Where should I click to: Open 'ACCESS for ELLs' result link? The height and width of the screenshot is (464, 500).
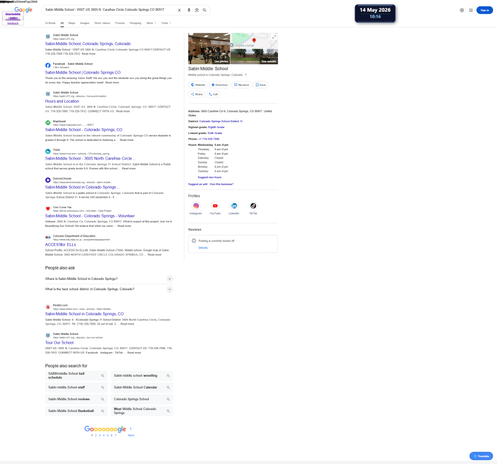pyautogui.click(x=60, y=244)
